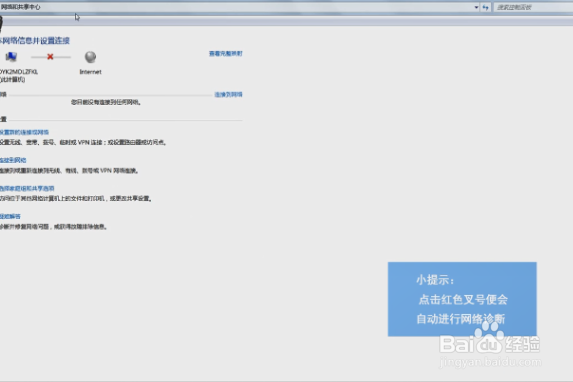This screenshot has height=382, width=573.
Task: Open 连接到网络 link under change settings
Action: coord(13,160)
